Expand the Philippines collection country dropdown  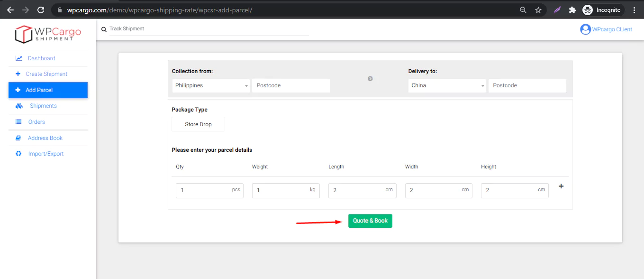tap(210, 85)
